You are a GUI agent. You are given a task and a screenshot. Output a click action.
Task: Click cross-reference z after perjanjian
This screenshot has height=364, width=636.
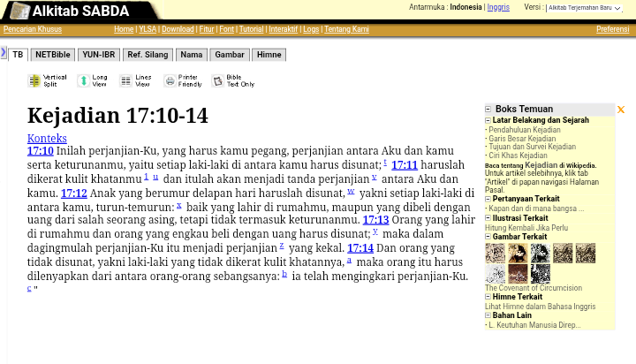(x=282, y=246)
